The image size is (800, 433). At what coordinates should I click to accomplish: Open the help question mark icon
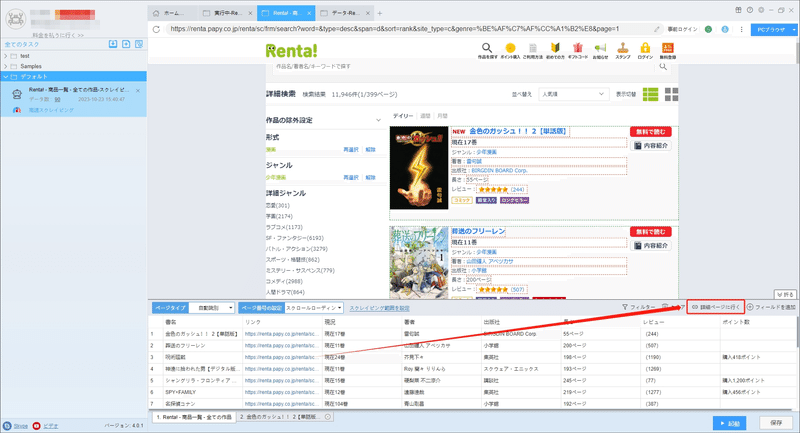(x=749, y=10)
